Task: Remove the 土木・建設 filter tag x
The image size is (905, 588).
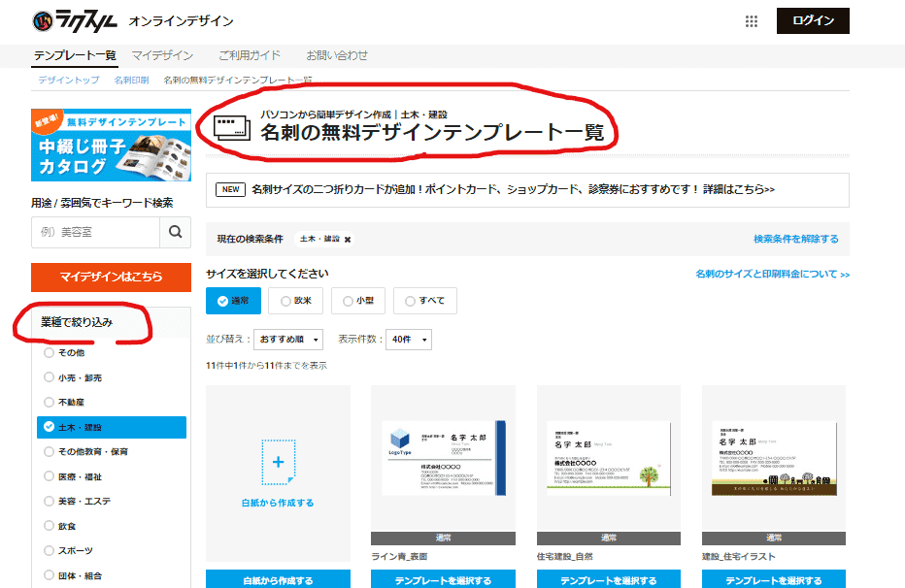Action: coord(348,240)
